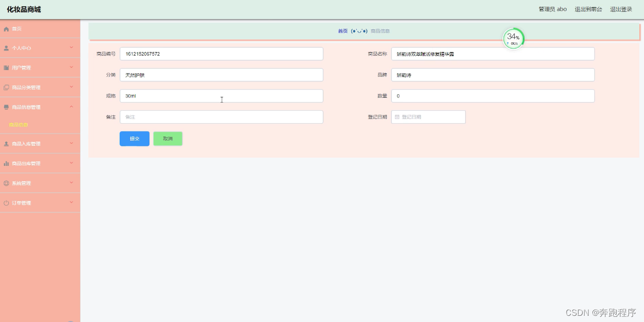Expand the 商品出库管理 chevron

tap(71, 163)
